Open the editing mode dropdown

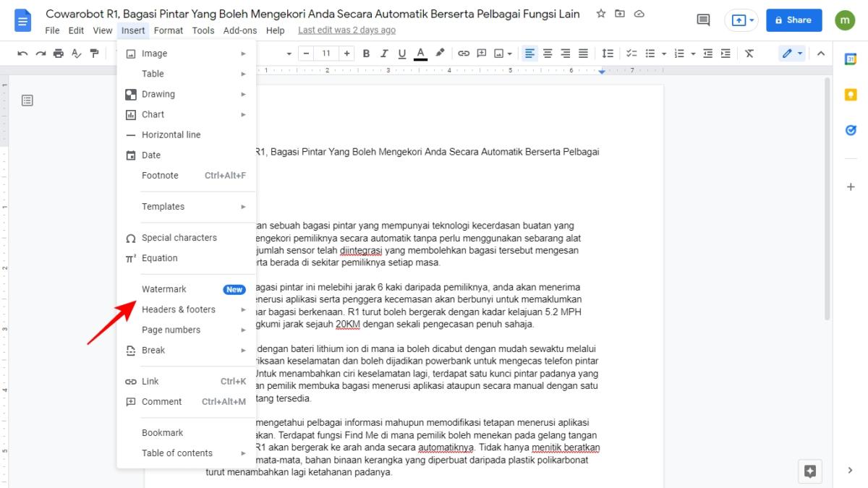coord(793,53)
